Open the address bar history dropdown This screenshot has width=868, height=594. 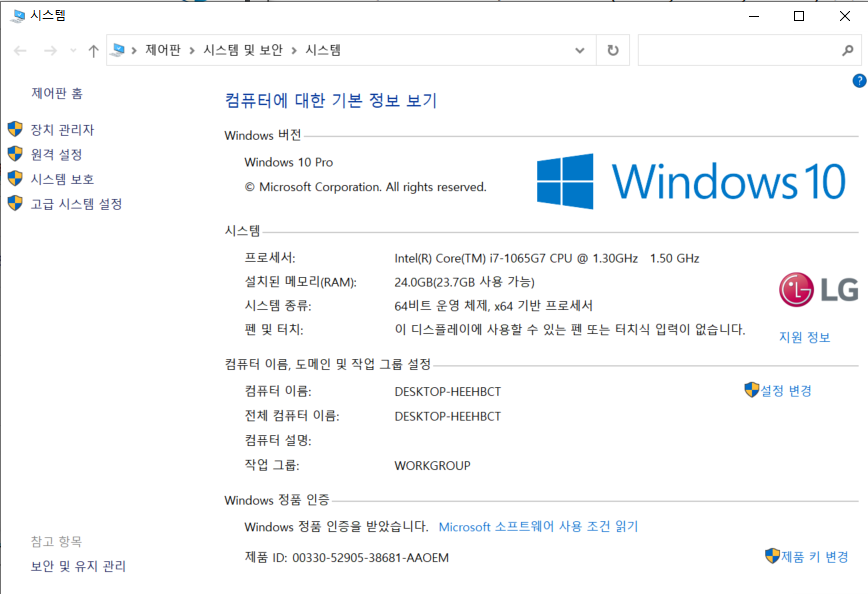580,50
